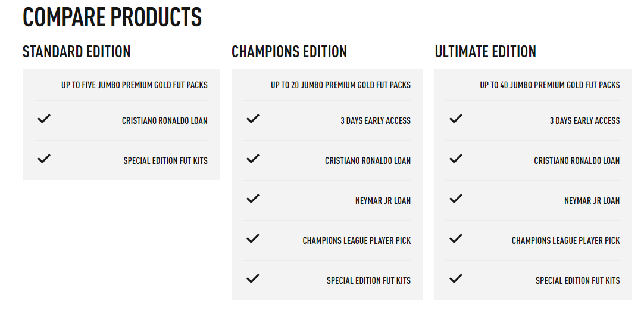The width and height of the screenshot is (644, 310).
Task: Click Ultimate Edition Neymar Jr Loan checkmark
Action: (x=456, y=199)
